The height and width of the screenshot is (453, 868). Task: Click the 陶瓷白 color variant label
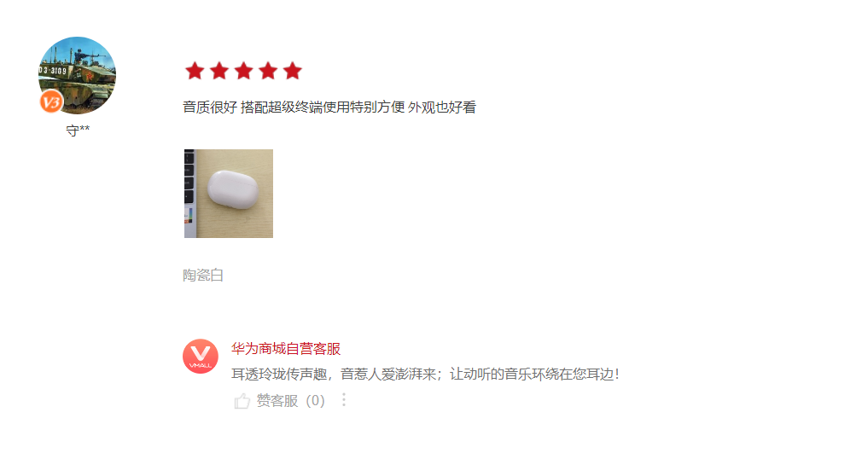click(x=203, y=275)
